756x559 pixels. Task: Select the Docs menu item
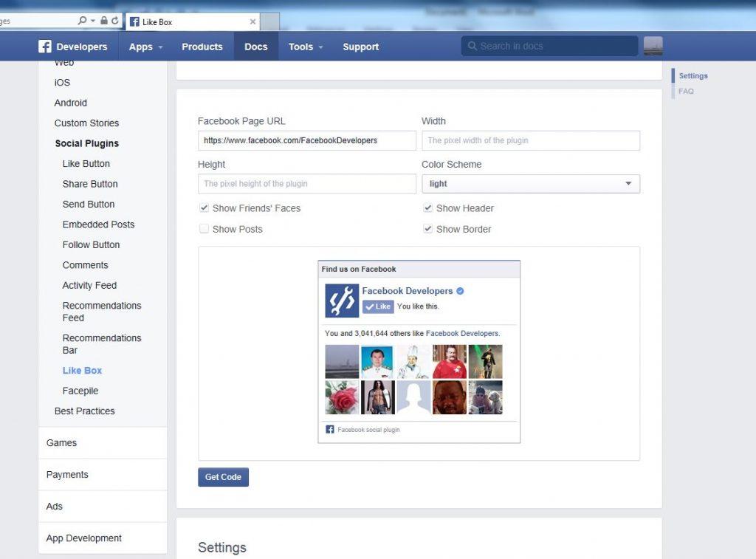(x=255, y=46)
